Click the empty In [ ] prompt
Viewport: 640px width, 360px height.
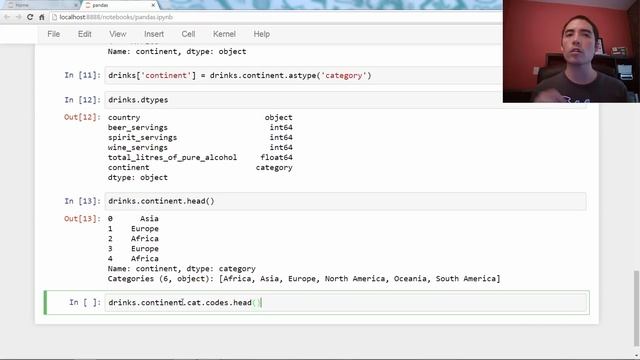(84, 302)
